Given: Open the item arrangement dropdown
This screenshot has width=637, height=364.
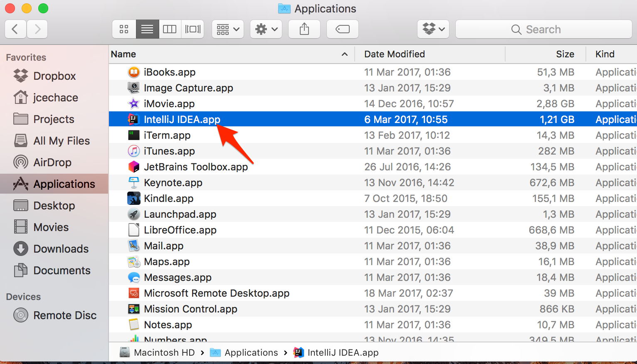Looking at the screenshot, I should pyautogui.click(x=228, y=29).
